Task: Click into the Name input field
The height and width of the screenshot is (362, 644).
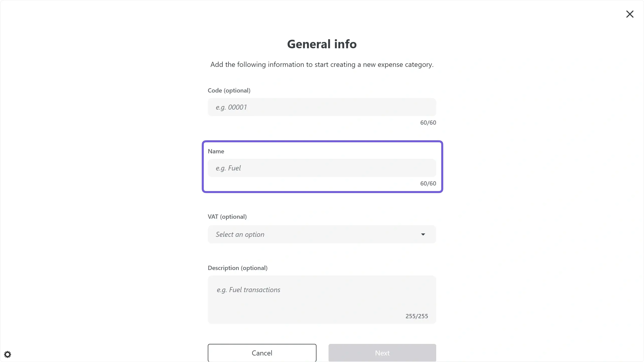Action: click(x=322, y=168)
